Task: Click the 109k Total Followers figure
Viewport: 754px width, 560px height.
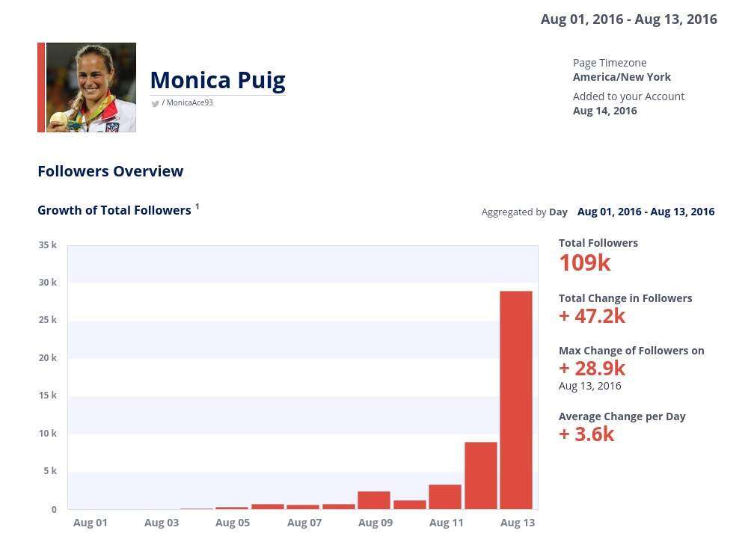Action: [585, 263]
